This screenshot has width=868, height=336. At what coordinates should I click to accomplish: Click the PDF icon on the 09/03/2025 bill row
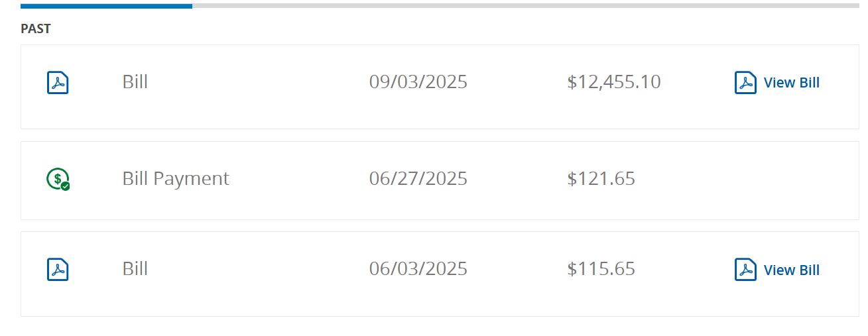click(x=58, y=83)
